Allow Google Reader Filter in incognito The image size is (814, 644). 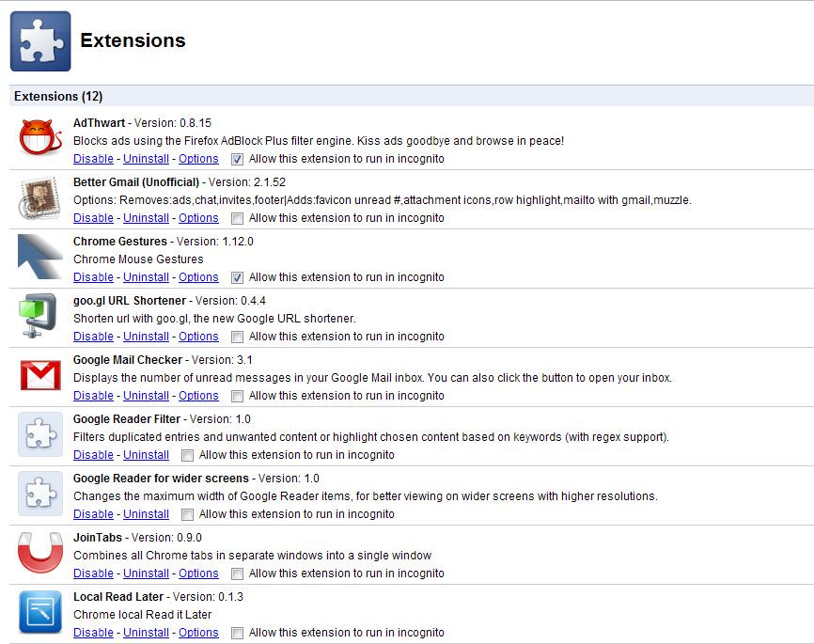click(x=187, y=455)
